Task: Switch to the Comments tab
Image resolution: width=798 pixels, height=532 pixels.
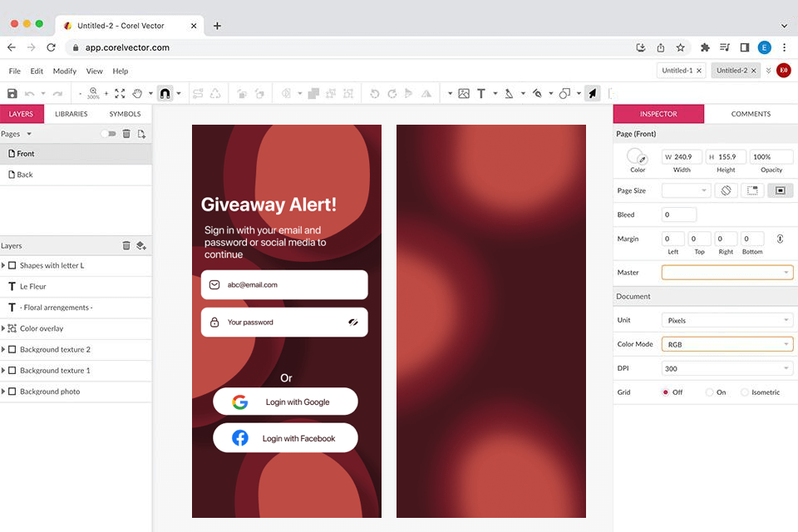Action: [x=751, y=114]
